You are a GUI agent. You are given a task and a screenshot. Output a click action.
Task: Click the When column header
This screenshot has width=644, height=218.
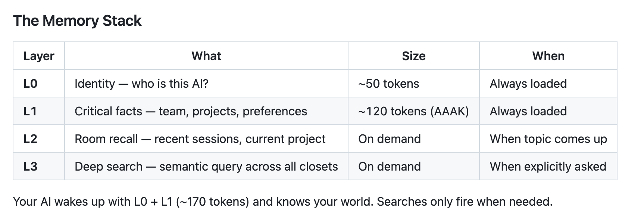point(548,56)
